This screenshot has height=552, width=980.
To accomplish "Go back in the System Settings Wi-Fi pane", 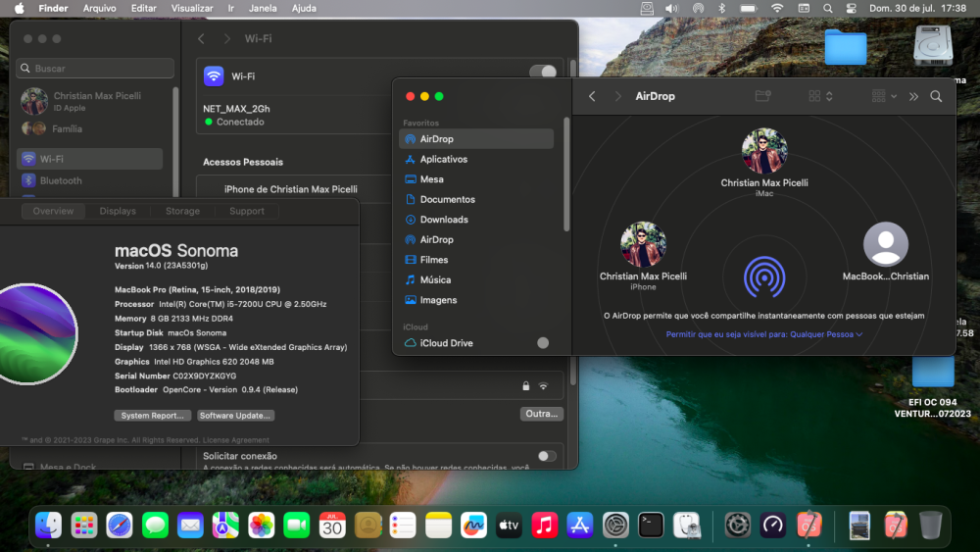I will [x=201, y=39].
